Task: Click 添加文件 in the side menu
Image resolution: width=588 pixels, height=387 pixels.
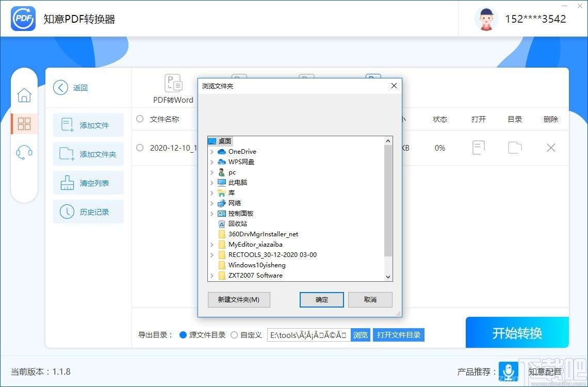Action: (x=88, y=125)
